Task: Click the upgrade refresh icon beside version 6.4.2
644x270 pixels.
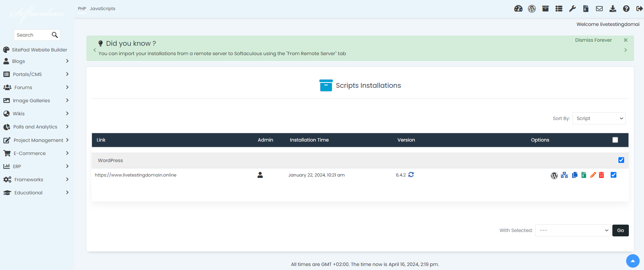Action: tap(411, 175)
